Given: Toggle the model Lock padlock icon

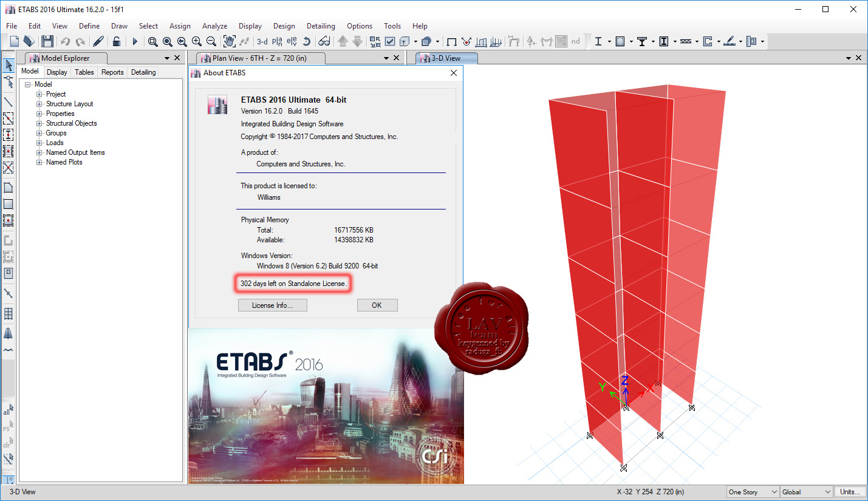Looking at the screenshot, I should click(116, 41).
